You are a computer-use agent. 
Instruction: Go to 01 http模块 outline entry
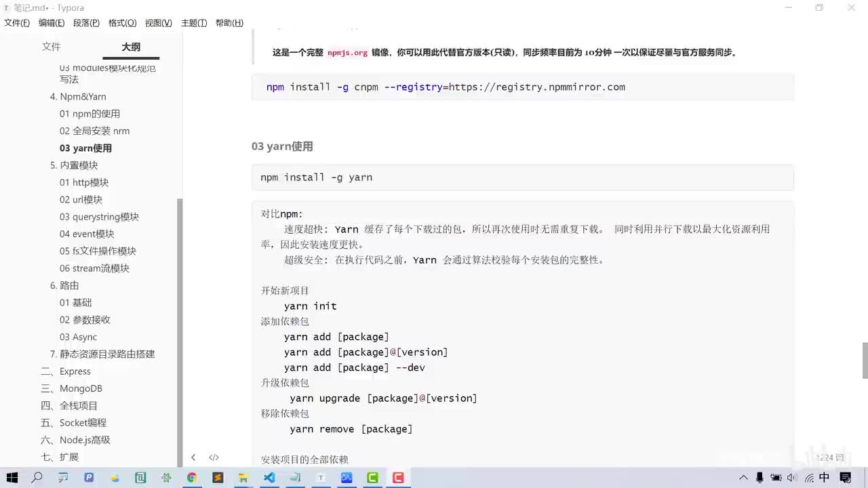(84, 182)
